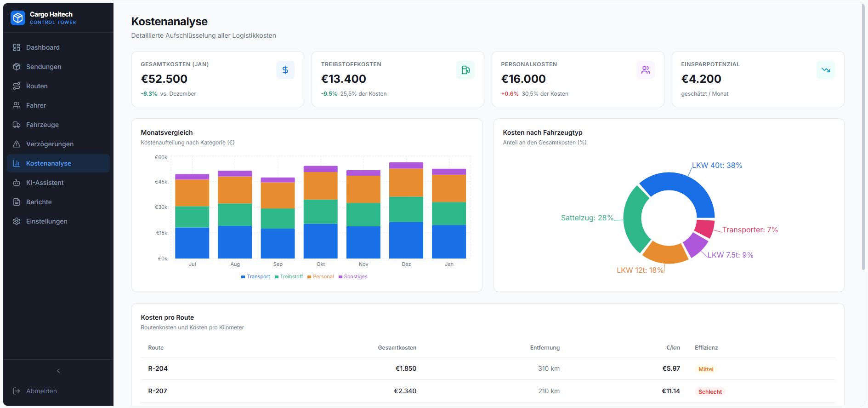Click the Fahrzeuge truck icon
Viewport: 868px width, 408px height.
17,125
